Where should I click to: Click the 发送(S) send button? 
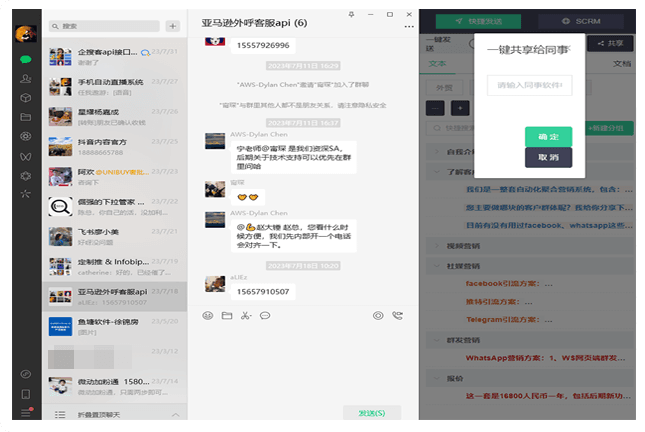(x=372, y=413)
